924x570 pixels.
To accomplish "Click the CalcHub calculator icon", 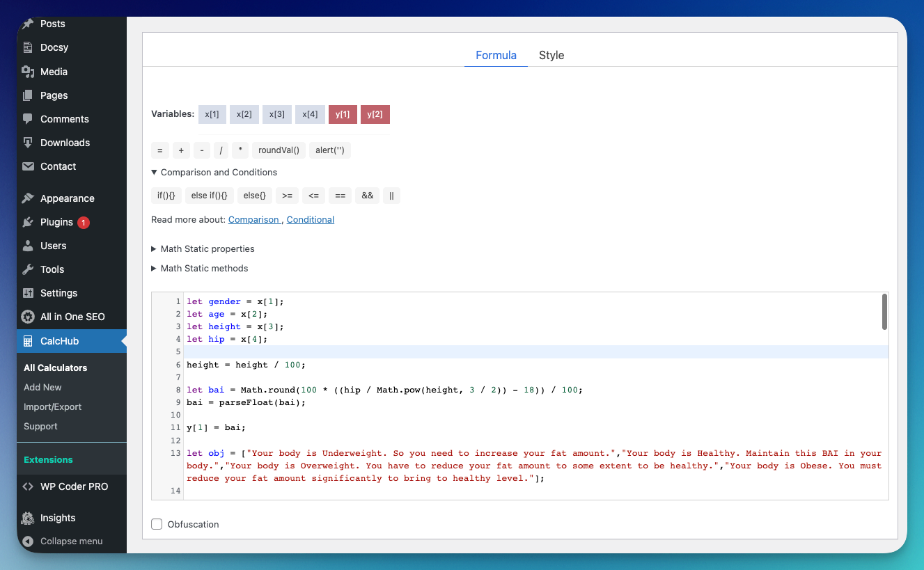I will (28, 341).
